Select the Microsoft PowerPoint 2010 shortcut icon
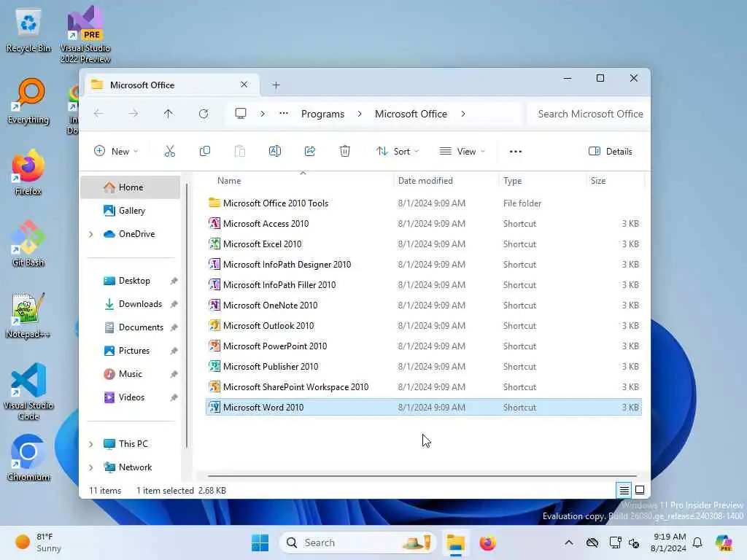The height and width of the screenshot is (560, 747). pos(214,346)
